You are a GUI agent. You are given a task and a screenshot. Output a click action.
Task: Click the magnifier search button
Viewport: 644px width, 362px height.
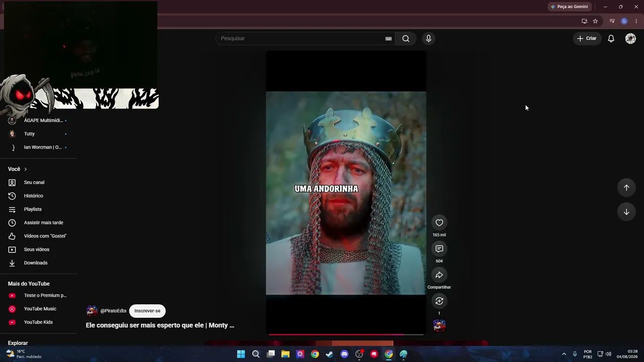click(x=406, y=39)
